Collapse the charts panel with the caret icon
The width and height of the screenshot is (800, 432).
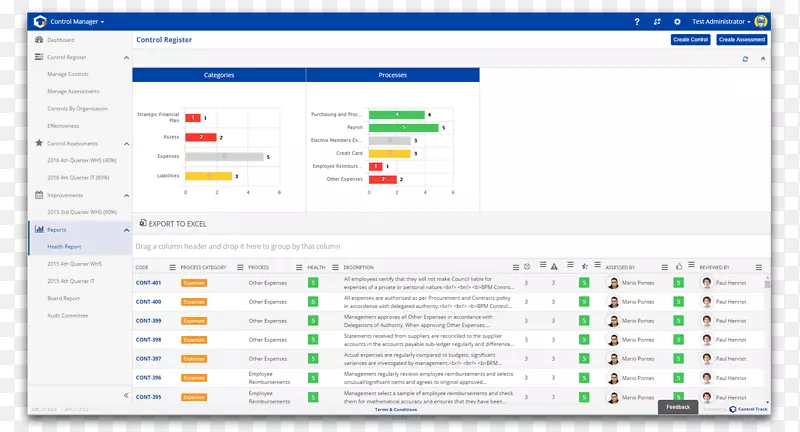[763, 59]
